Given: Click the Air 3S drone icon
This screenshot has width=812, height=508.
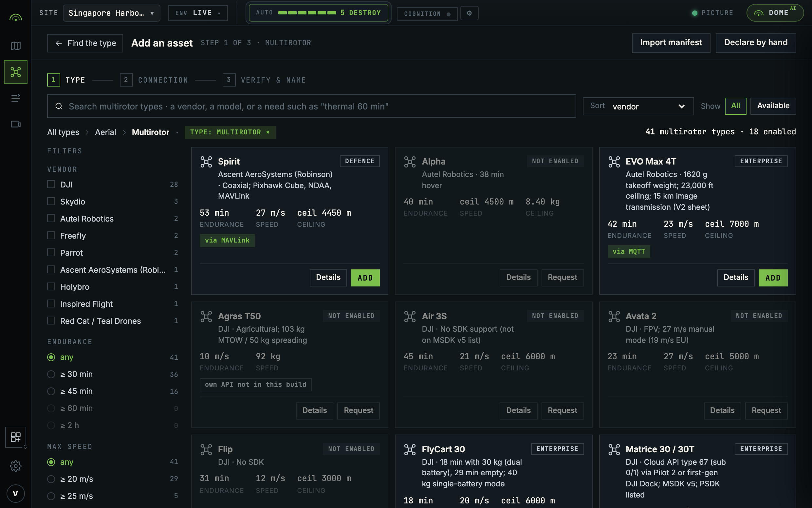Looking at the screenshot, I should [x=410, y=316].
